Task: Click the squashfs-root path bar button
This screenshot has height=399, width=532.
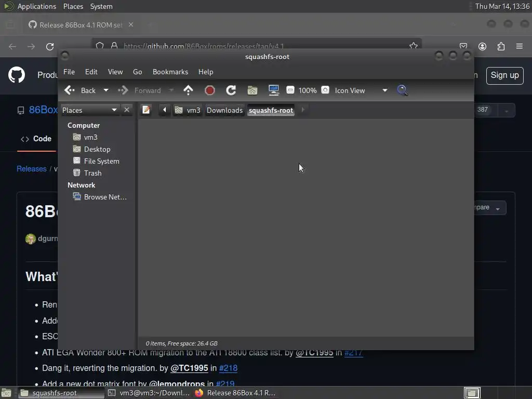Action: coord(271,110)
